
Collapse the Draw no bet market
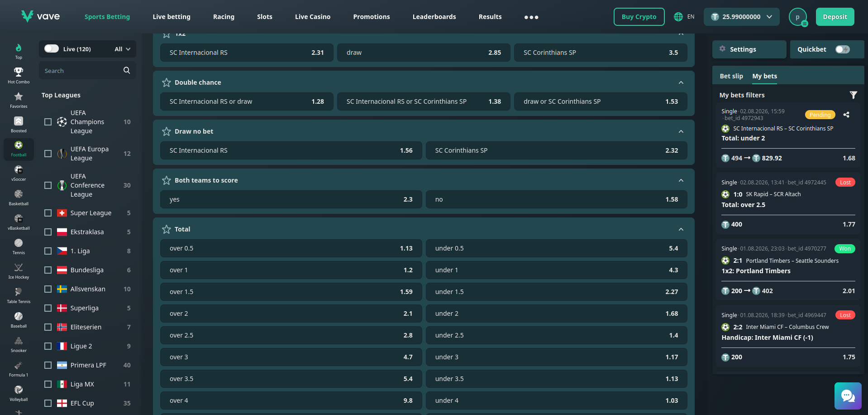681,131
